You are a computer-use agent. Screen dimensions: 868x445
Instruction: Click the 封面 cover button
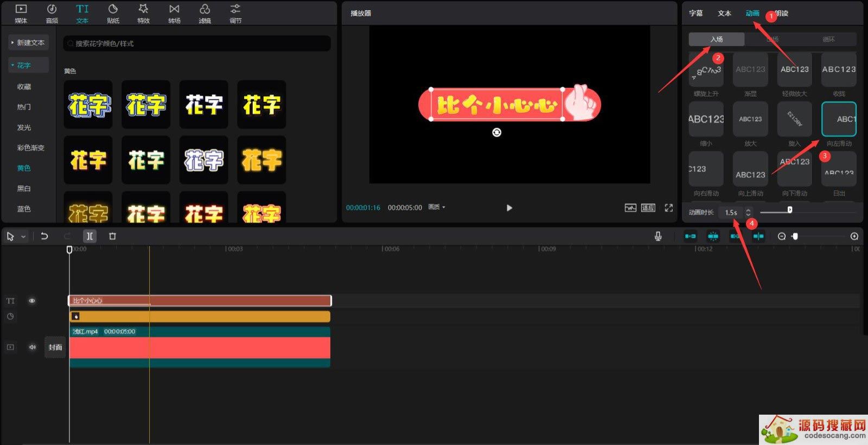[55, 347]
